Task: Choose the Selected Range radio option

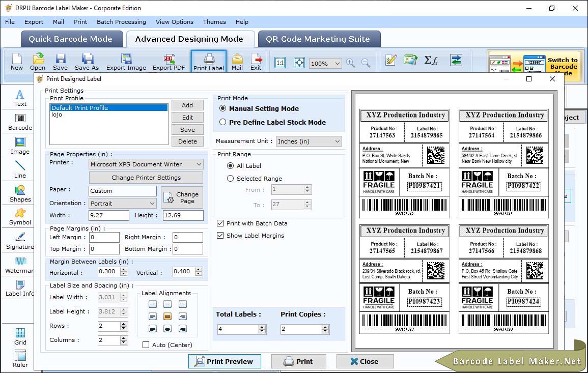Action: pyautogui.click(x=230, y=179)
